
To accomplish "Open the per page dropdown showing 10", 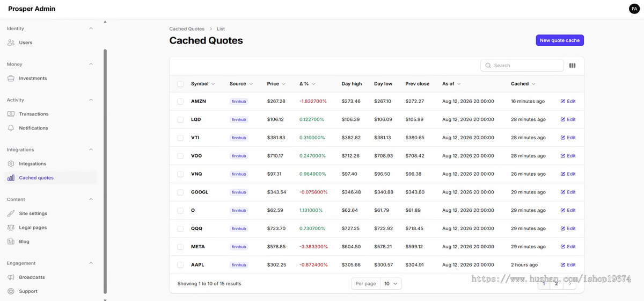I will coord(391,283).
